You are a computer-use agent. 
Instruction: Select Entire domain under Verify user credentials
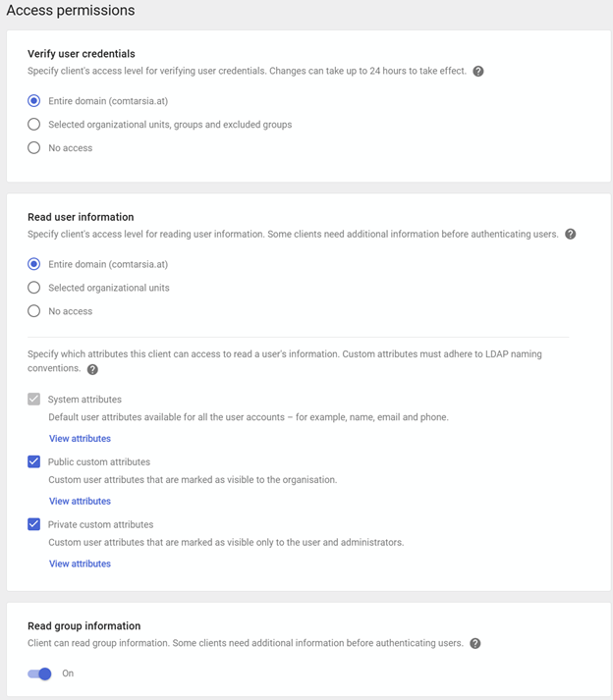pyautogui.click(x=34, y=101)
